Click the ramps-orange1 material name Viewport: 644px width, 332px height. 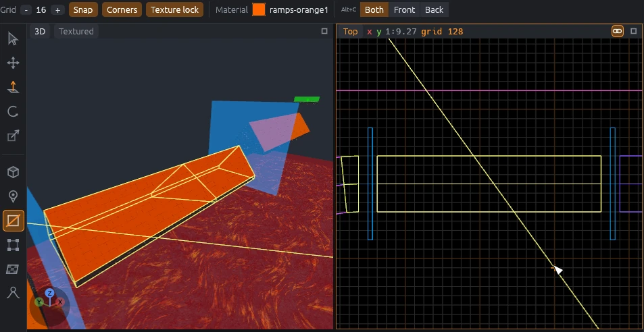[299, 10]
